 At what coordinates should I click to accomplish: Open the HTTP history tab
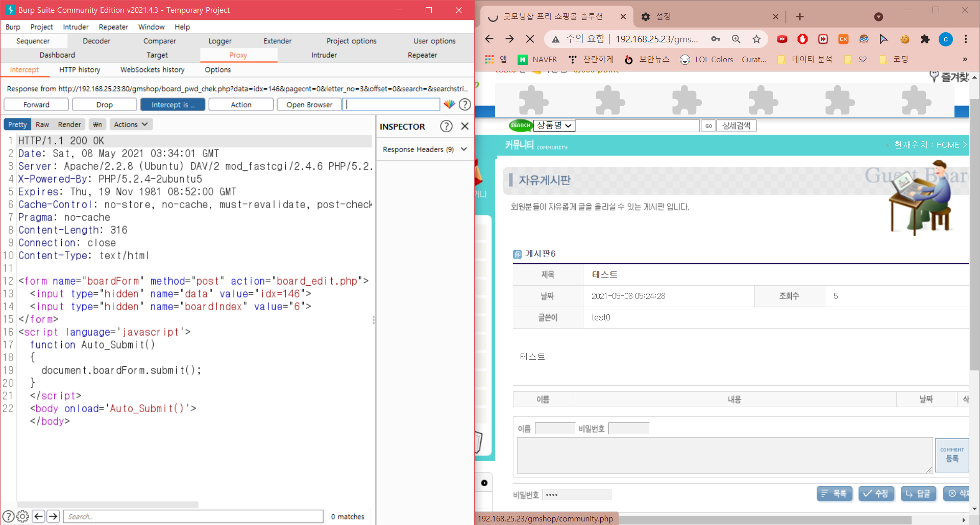coord(80,70)
